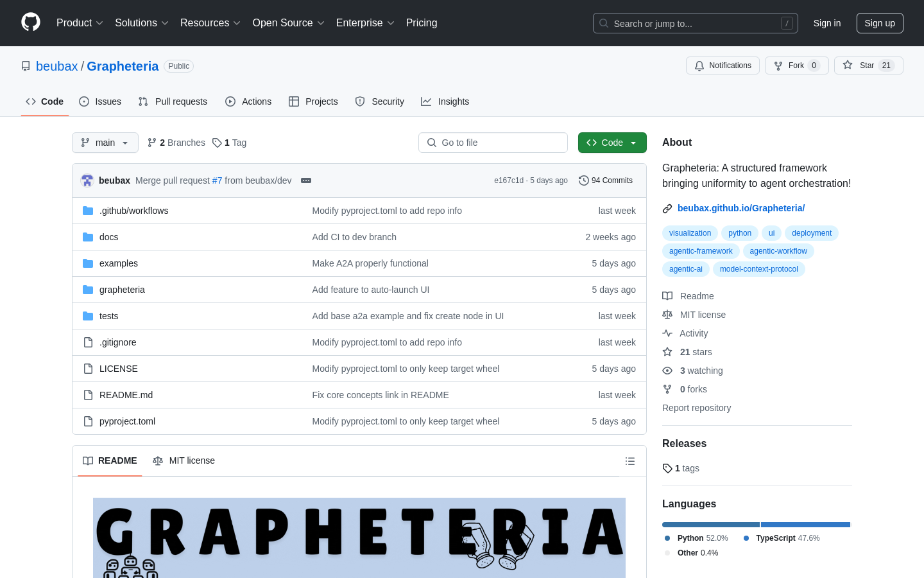This screenshot has height=578, width=924.
Task: Select the README tab in file viewer
Action: (x=110, y=460)
